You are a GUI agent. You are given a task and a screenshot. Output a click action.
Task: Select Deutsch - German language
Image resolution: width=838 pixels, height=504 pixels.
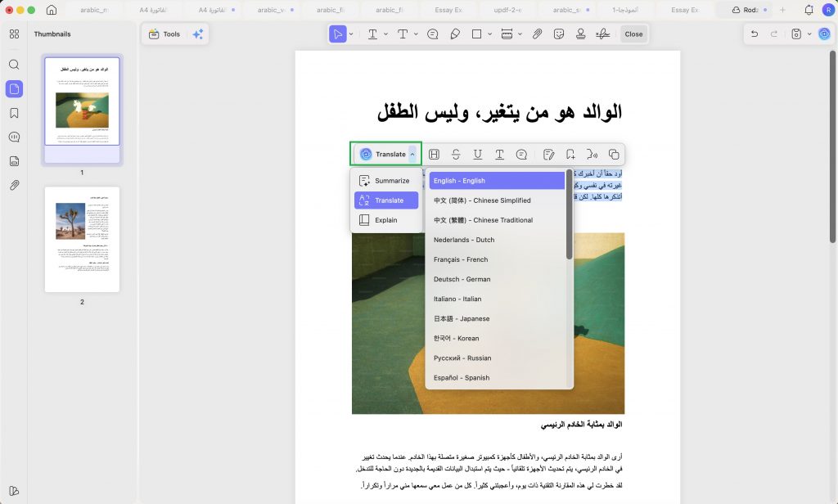(x=497, y=280)
